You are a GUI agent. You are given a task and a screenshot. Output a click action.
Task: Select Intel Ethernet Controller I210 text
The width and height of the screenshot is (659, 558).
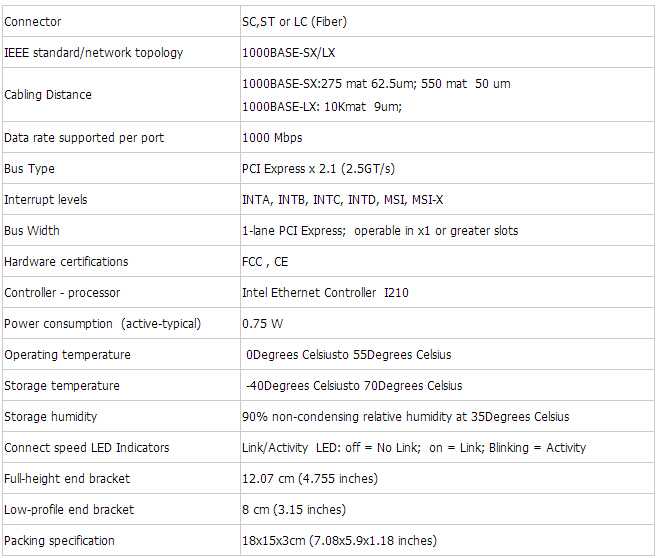tap(325, 292)
